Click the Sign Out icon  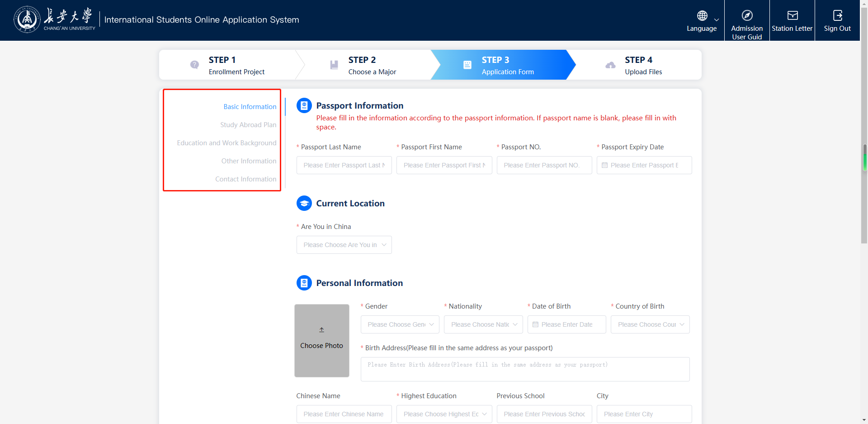(x=837, y=15)
